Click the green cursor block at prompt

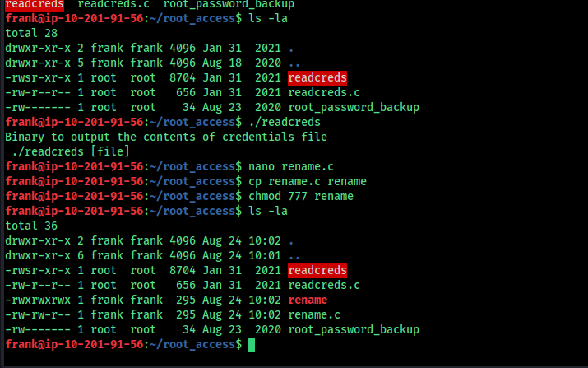252,345
